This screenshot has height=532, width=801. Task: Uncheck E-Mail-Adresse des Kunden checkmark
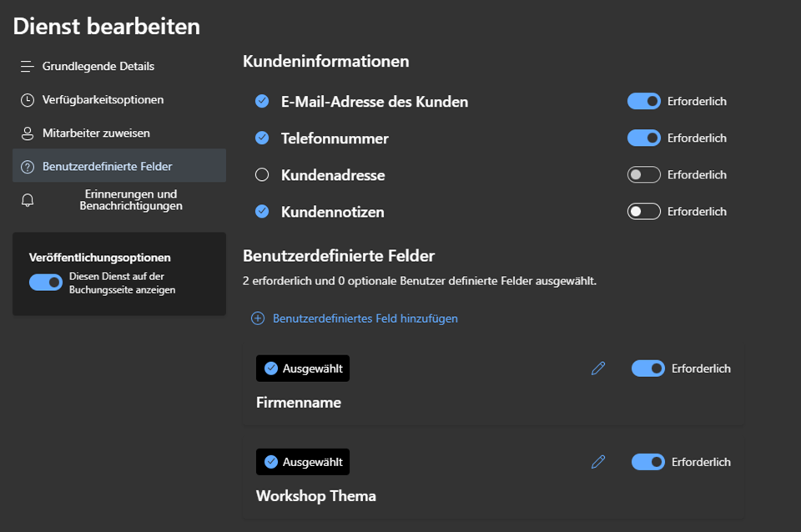click(262, 101)
